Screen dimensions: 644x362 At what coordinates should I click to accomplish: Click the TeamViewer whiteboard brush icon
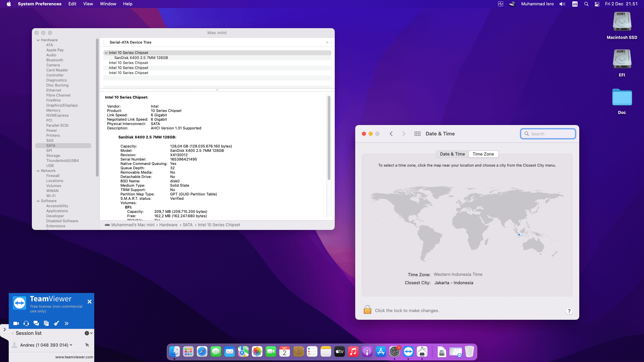click(56, 323)
